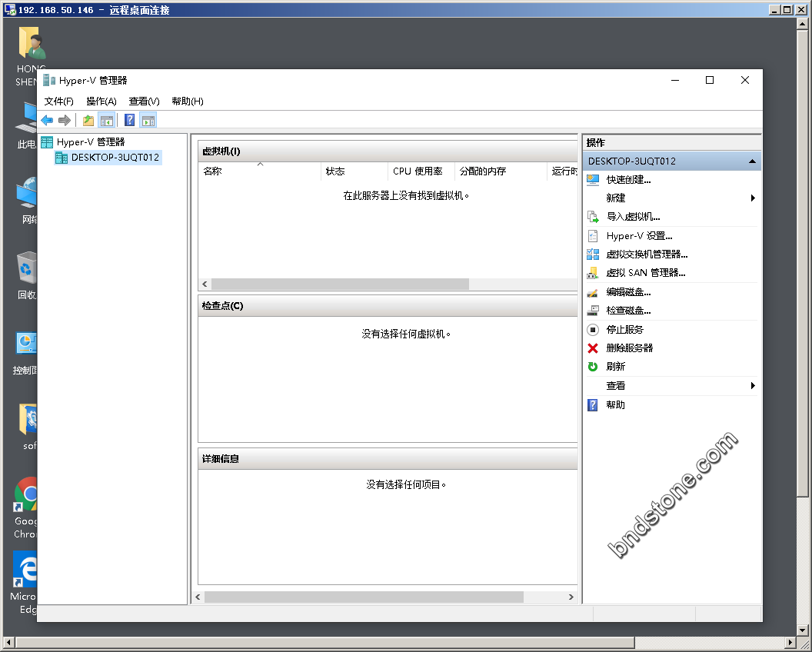The width and height of the screenshot is (812, 652).
Task: Click 没有选择任何虚拟机 text in 检查点 panel
Action: pos(406,334)
